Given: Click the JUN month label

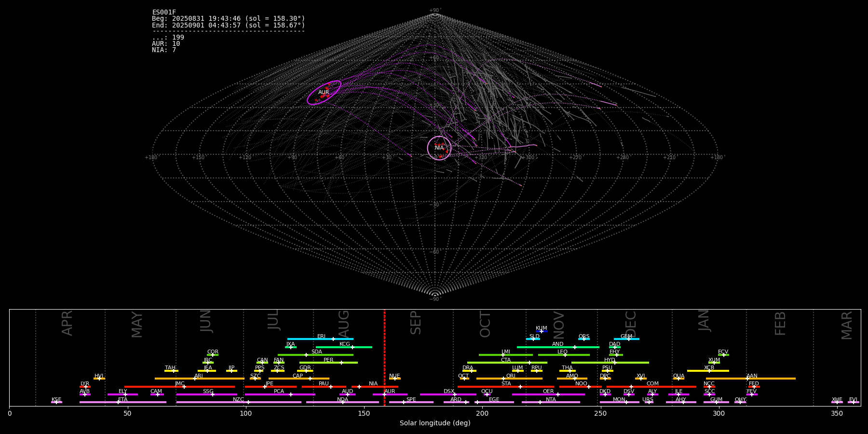Looking at the screenshot, I should (x=206, y=321).
